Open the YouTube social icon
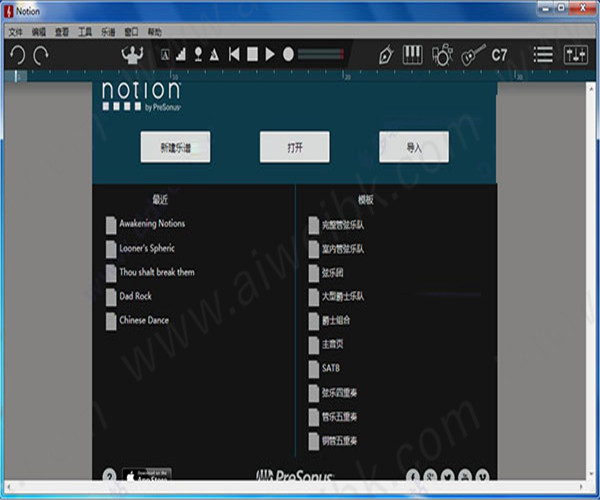This screenshot has width=600, height=500. [465, 476]
